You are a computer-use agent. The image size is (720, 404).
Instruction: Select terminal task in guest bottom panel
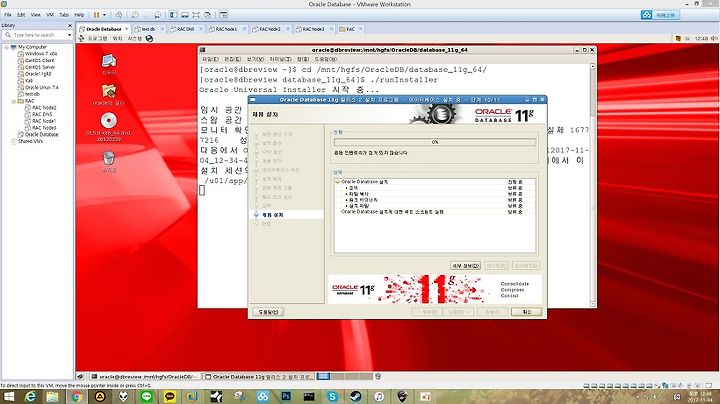pyautogui.click(x=144, y=376)
